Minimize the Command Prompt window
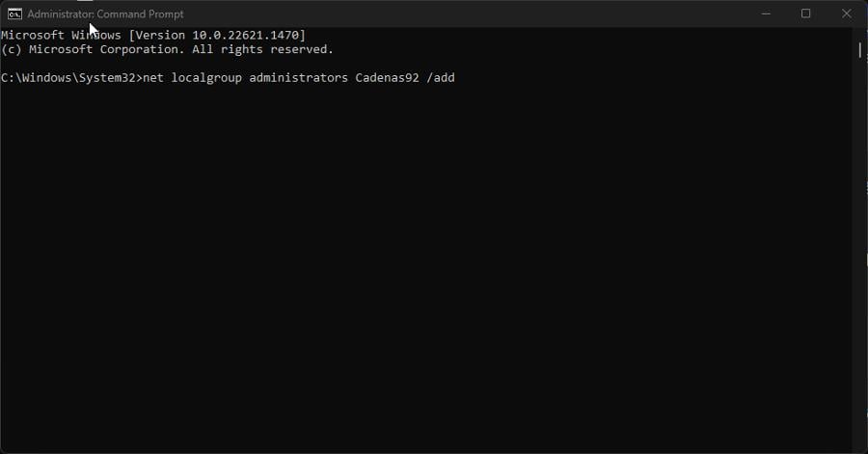 [766, 13]
